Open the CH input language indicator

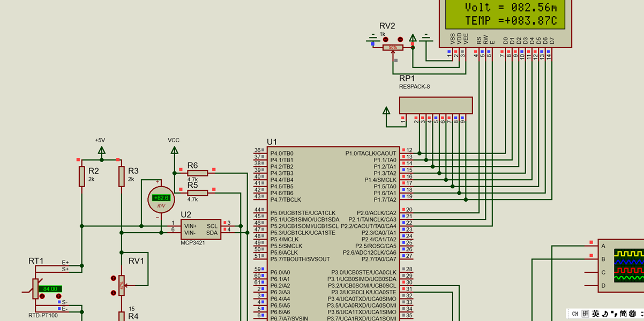575,314
